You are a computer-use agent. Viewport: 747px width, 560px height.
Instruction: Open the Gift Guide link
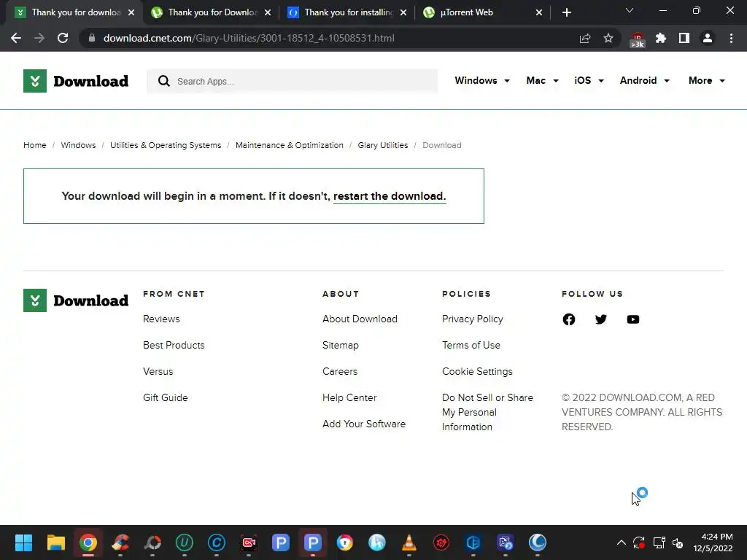(166, 397)
